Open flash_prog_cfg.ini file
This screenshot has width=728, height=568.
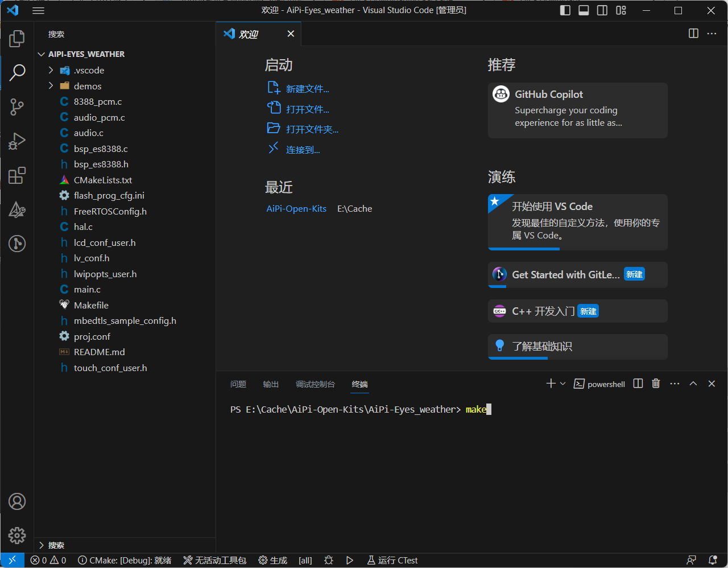click(x=125, y=195)
